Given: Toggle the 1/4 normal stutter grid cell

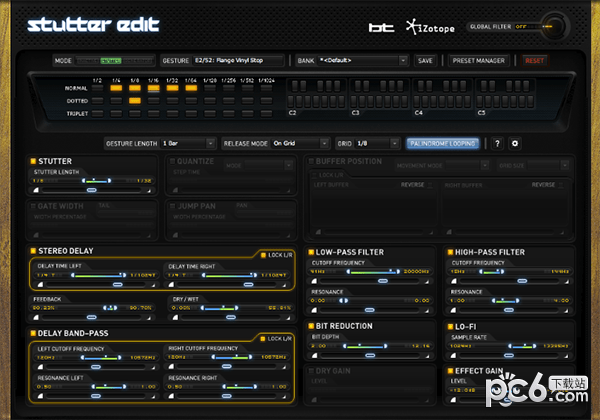Looking at the screenshot, I should (116, 88).
